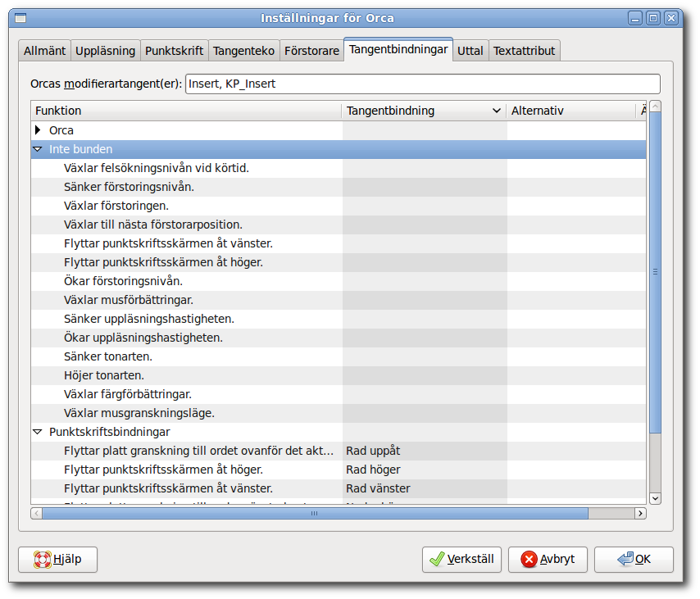This screenshot has width=700, height=599.
Task: Click the 'Rad höger' key binding cell
Action: point(425,470)
